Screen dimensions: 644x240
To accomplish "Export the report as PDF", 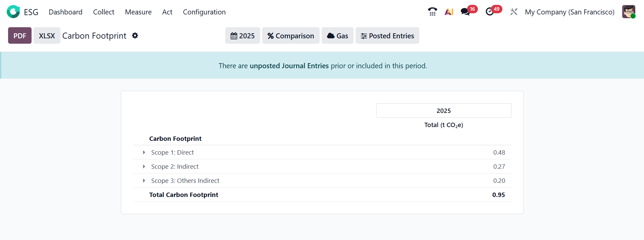I will coord(20,36).
